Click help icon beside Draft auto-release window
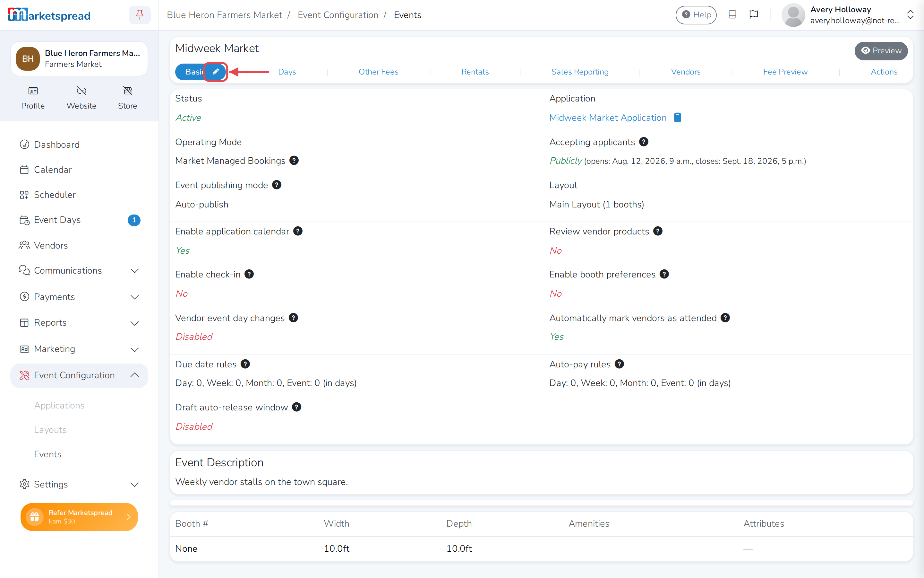Viewport: 924px width, 578px height. (x=297, y=407)
